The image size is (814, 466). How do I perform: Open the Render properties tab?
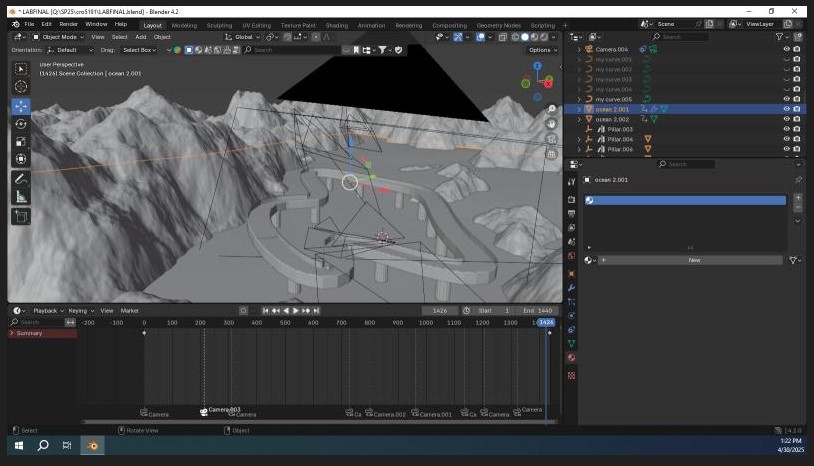pyautogui.click(x=572, y=200)
